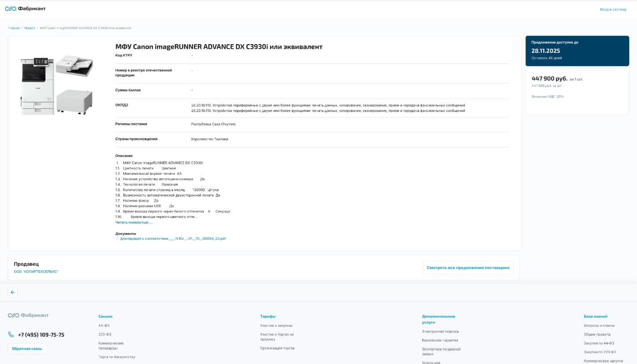Click the phone icon in footer
The width and height of the screenshot is (637, 364).
pos(11,334)
